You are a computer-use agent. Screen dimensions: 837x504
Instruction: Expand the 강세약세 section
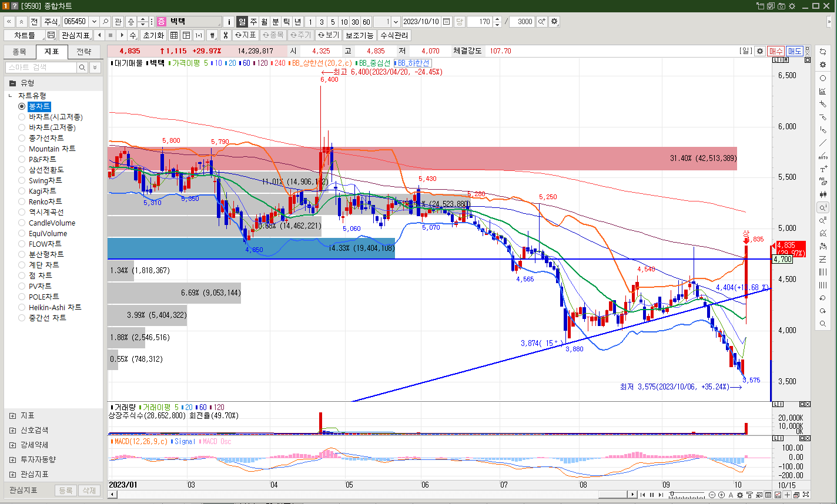point(12,445)
